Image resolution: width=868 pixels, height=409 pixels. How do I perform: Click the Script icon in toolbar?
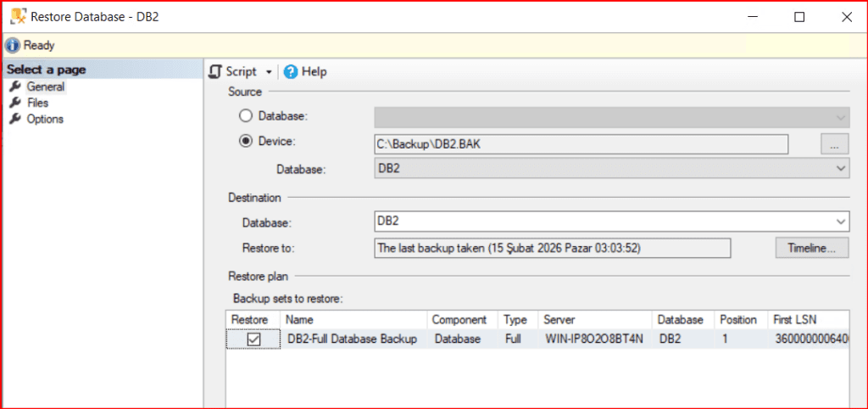[215, 72]
